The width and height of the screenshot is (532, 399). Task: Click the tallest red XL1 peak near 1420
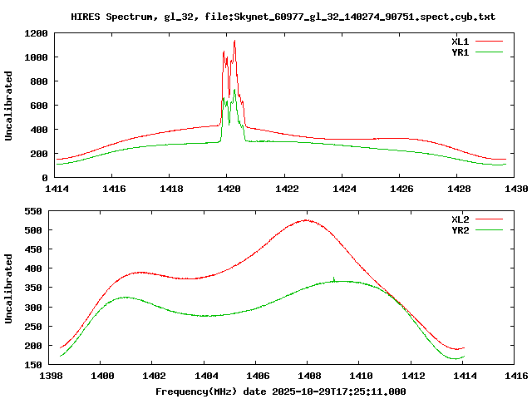pos(234,41)
